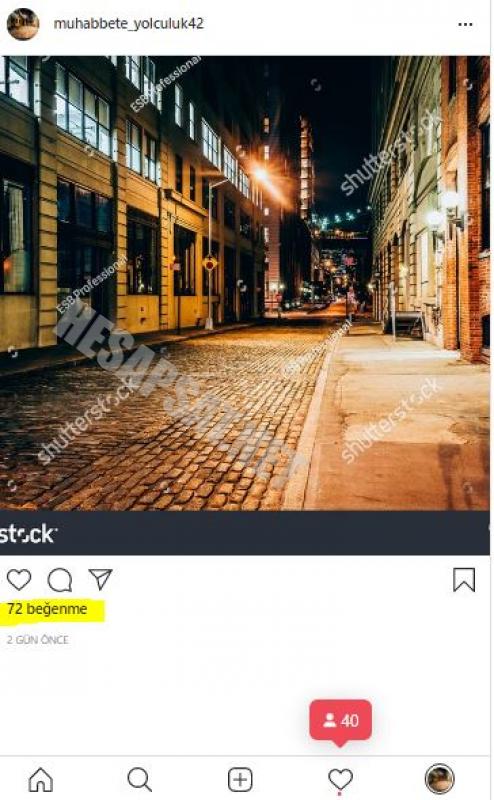Click muhabbete_yolculuk42 profile picture at top
The height and width of the screenshot is (800, 494).
[x=23, y=24]
